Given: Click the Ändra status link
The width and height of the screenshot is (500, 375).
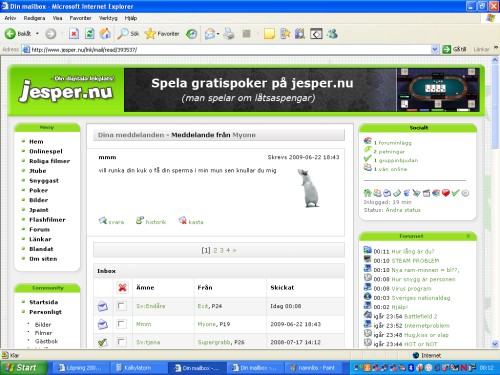Looking at the screenshot, I should (403, 210).
